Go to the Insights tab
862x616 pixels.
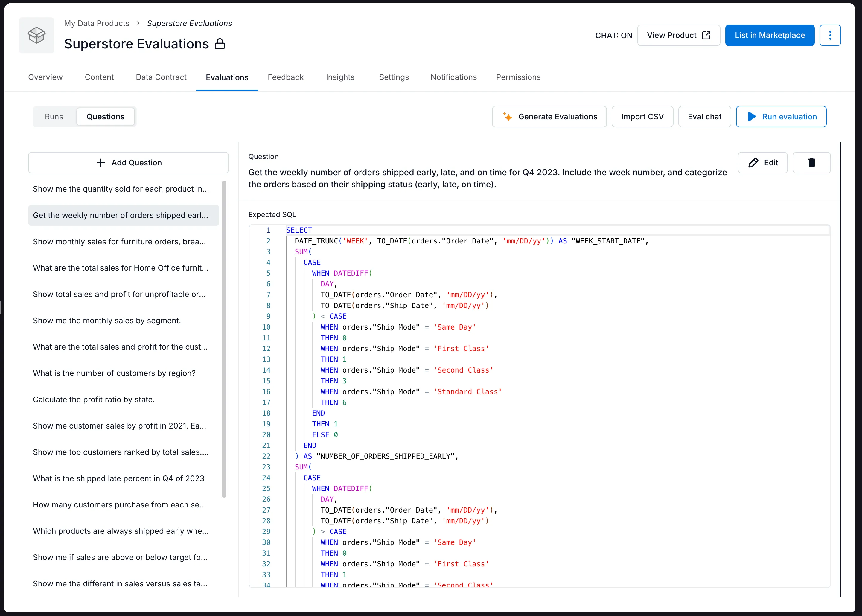click(x=340, y=77)
